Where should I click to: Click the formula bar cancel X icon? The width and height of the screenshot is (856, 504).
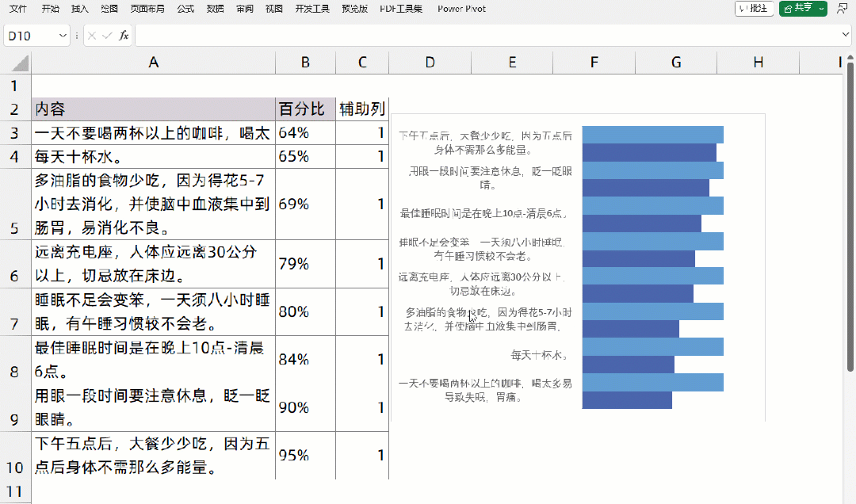92,36
